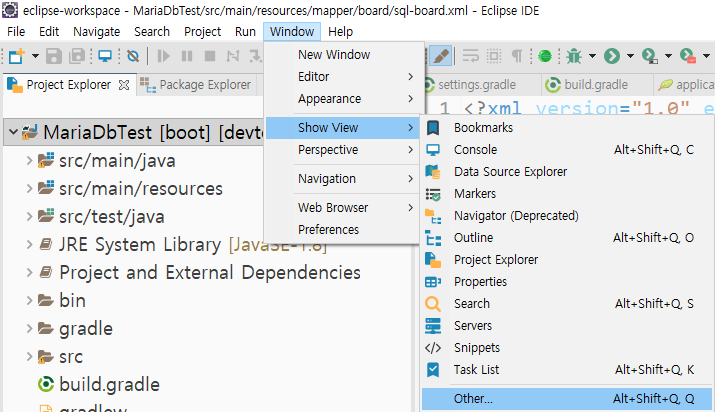Click the Terminate stop icon
This screenshot has width=715, height=412.
click(210, 57)
